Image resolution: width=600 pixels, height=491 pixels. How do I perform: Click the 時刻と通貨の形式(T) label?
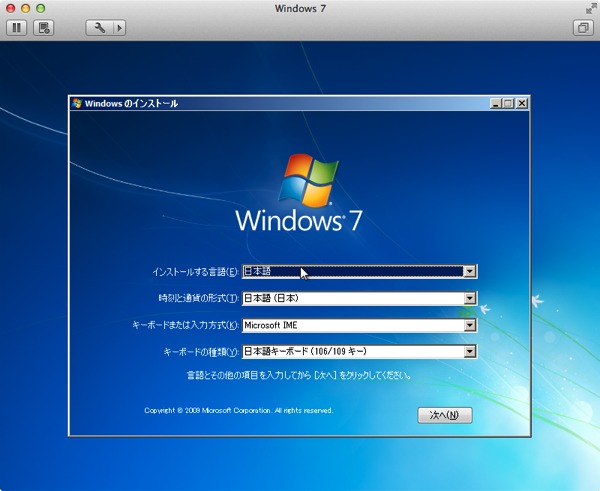[199, 299]
